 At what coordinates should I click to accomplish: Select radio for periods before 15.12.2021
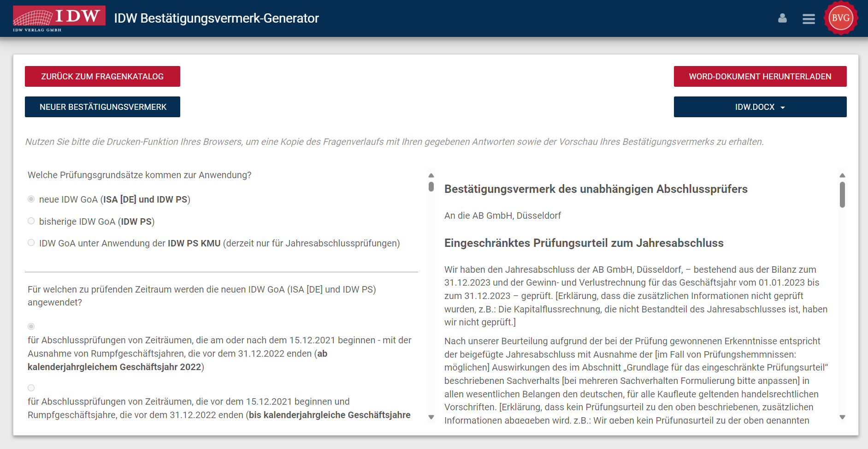tap(31, 388)
